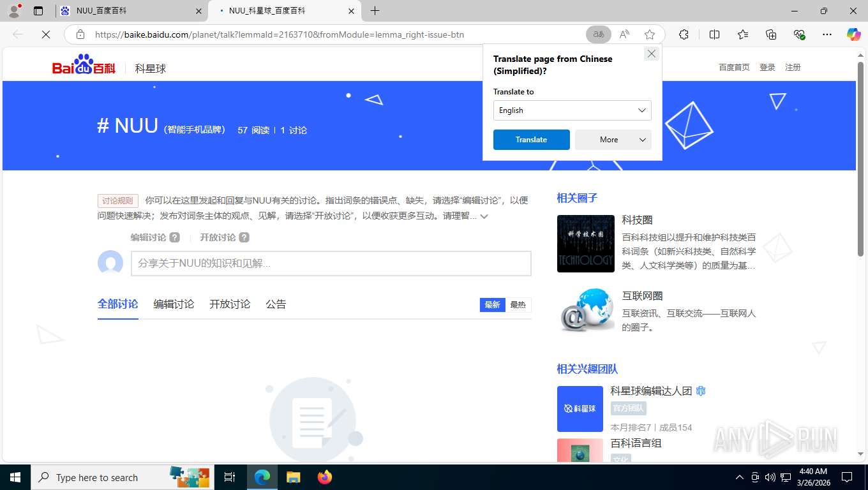The image size is (868, 490).
Task: Open the 科星球编辑达人团 team logo
Action: coord(580,409)
